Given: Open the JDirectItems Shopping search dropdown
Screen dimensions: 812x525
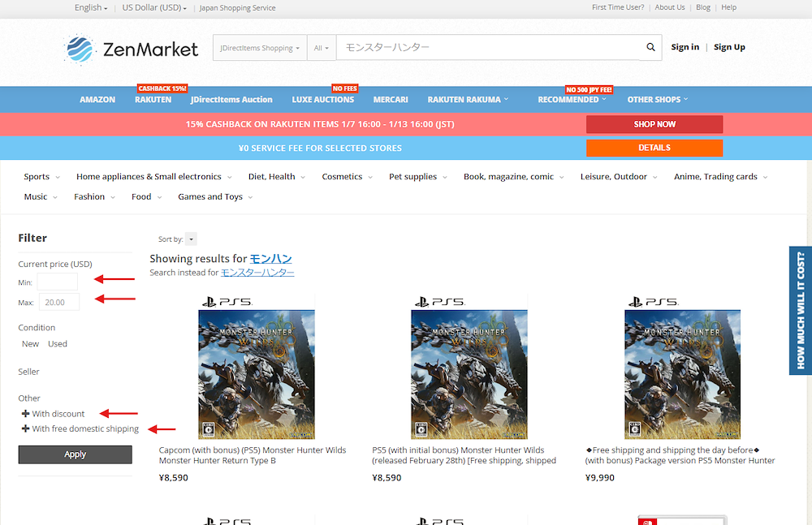Looking at the screenshot, I should 260,48.
